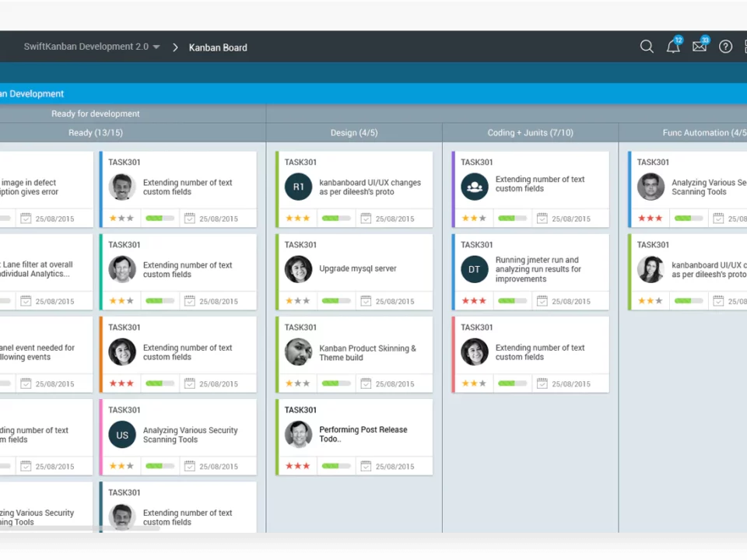Screen dimensions: 747x560
Task: Click star rating on Upgrade mysql server card
Action: coord(298,301)
